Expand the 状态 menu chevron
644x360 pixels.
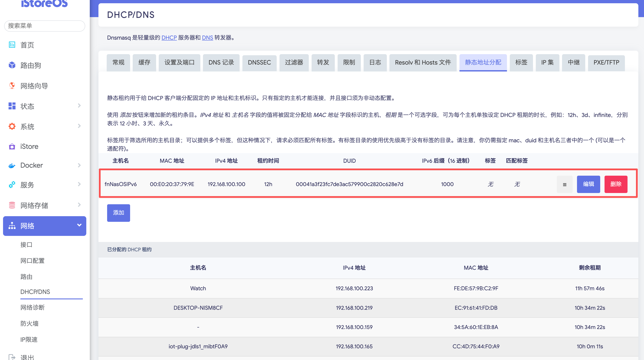click(x=79, y=106)
